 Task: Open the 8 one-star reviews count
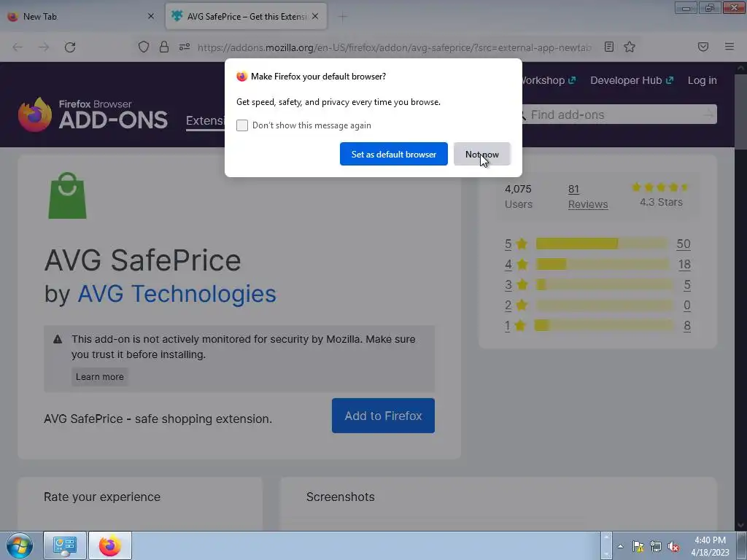click(x=687, y=325)
